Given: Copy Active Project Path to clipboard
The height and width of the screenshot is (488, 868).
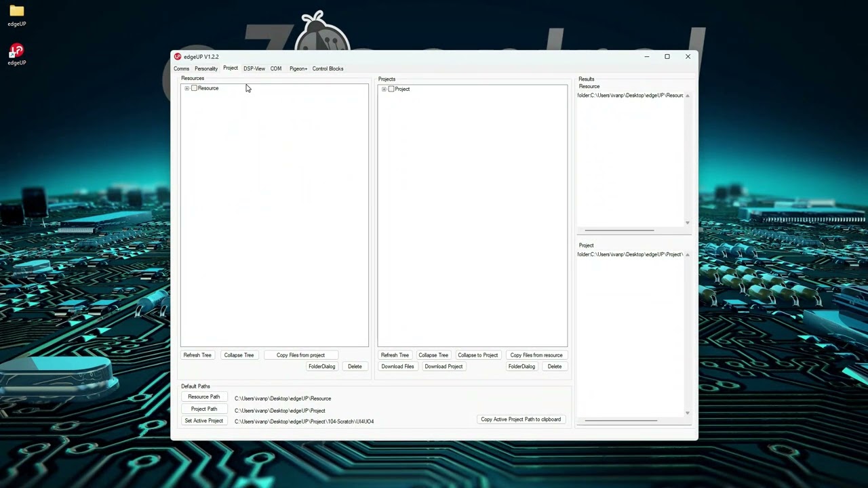Looking at the screenshot, I should (521, 420).
